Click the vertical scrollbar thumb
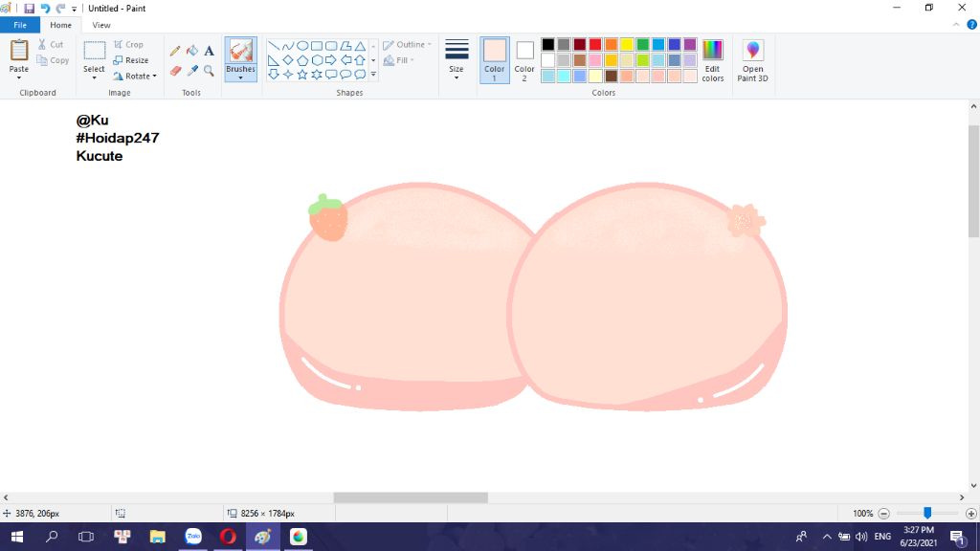This screenshot has height=551, width=980. (x=973, y=181)
